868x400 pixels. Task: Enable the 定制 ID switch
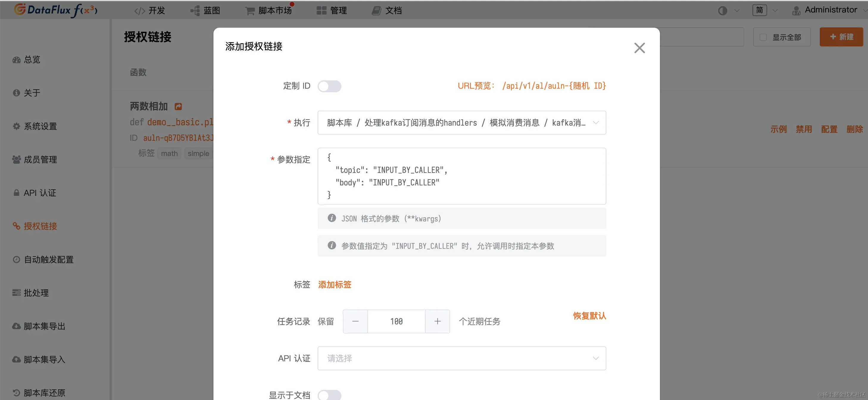coord(329,86)
